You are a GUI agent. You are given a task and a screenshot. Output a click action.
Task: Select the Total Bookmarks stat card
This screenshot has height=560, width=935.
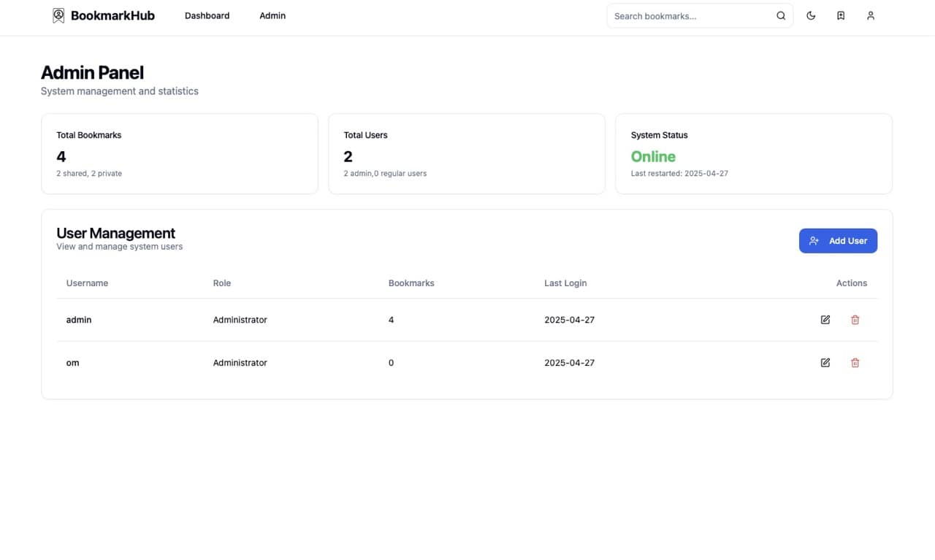coord(180,154)
